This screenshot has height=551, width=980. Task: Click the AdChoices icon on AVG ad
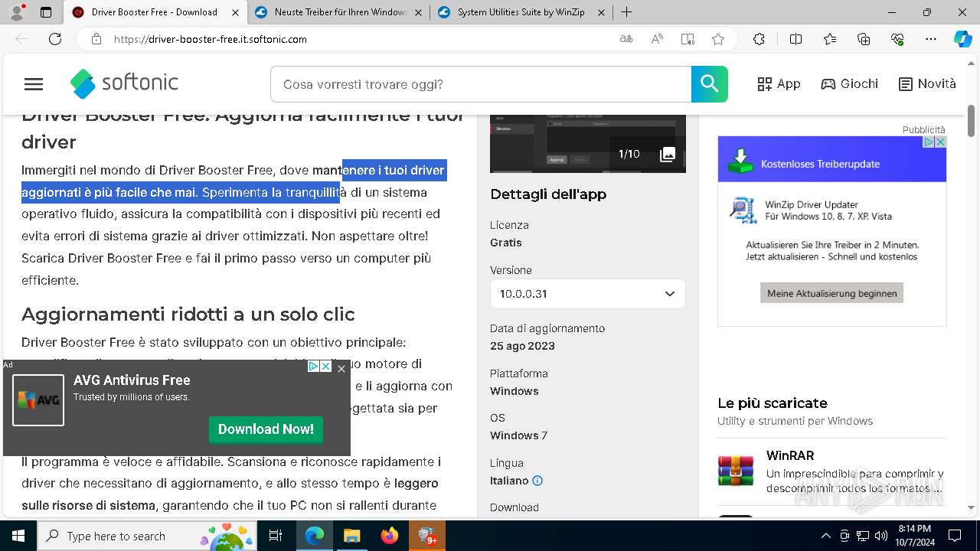tap(313, 367)
